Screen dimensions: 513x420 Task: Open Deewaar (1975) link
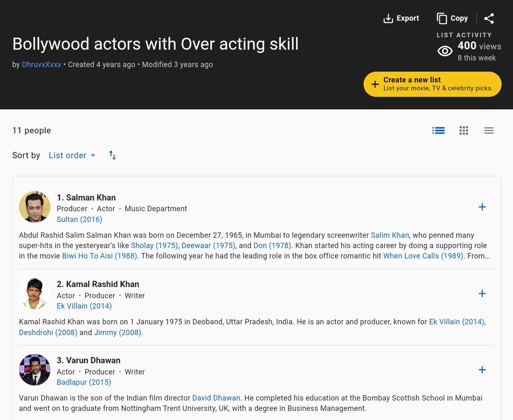[208, 246]
